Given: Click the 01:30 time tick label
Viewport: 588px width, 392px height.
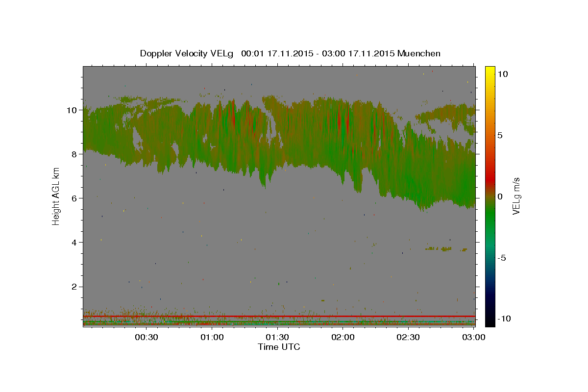Looking at the screenshot, I should [277, 337].
